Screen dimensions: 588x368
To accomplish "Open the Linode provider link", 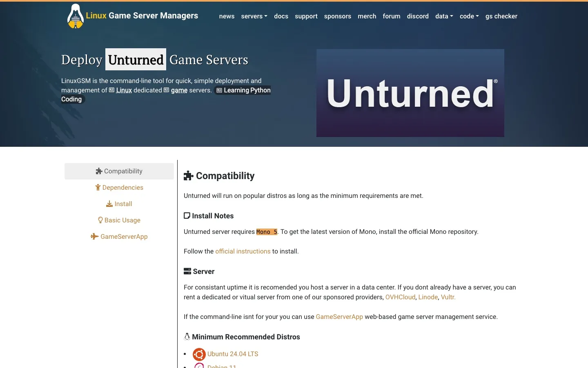I will tap(428, 297).
